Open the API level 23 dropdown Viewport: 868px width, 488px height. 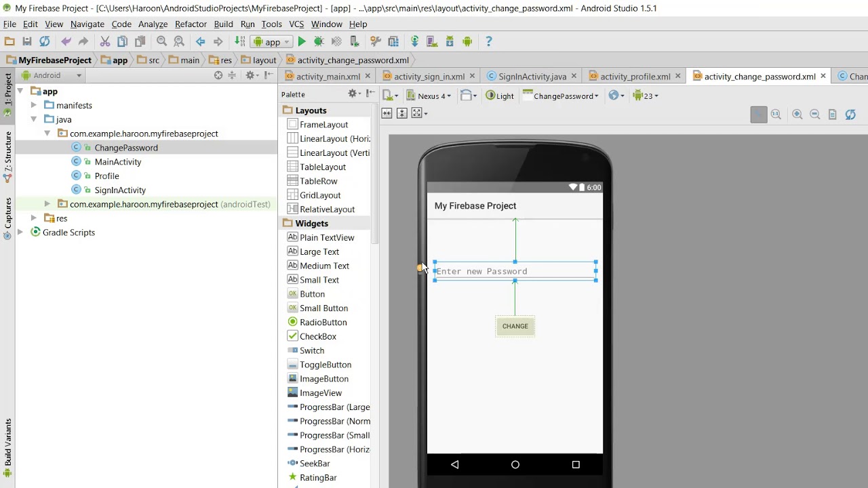click(x=645, y=96)
